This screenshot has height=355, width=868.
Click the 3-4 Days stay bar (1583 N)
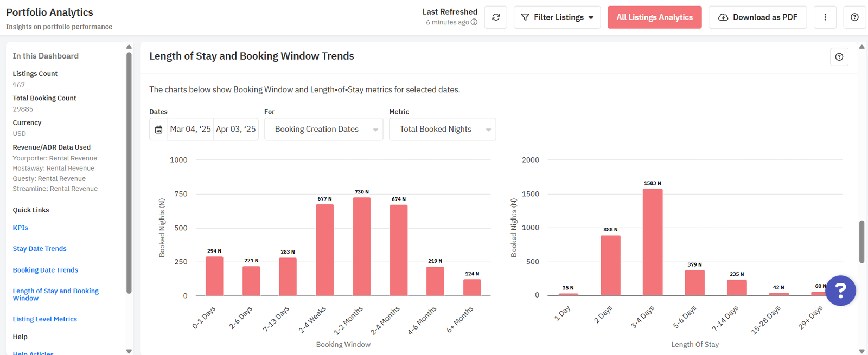pos(653,242)
